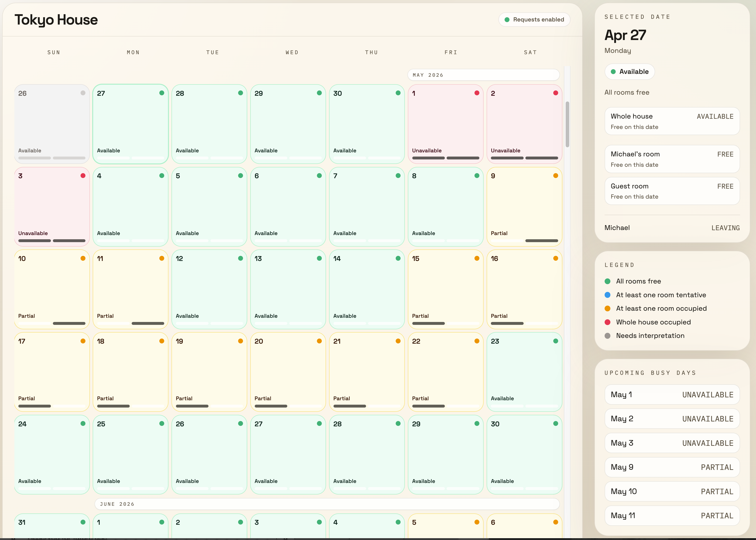Select May 18 partial day
This screenshot has height=540, width=756.
(130, 372)
